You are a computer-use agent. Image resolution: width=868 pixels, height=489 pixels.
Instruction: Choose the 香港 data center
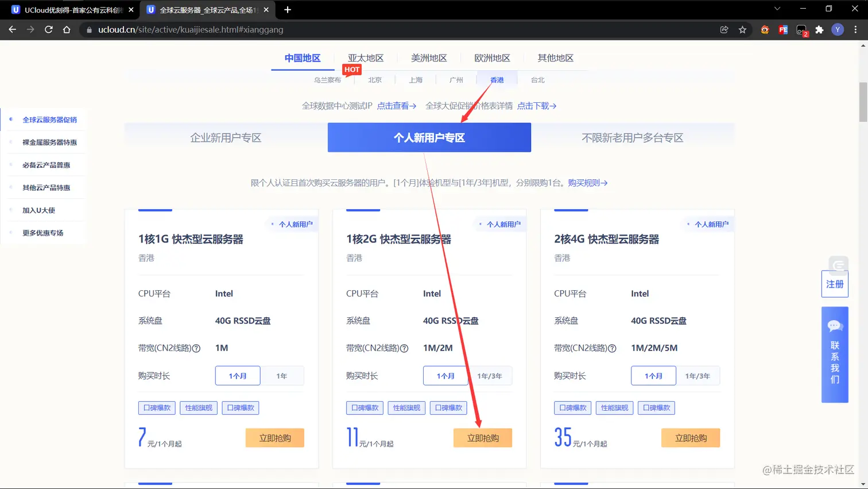[497, 80]
